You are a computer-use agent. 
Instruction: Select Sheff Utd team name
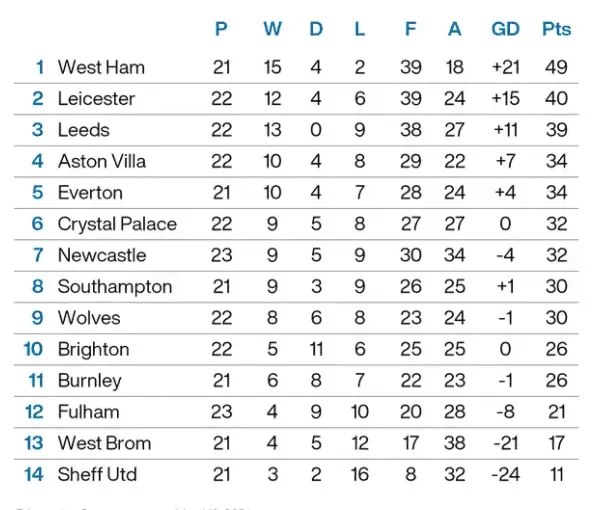(x=97, y=474)
